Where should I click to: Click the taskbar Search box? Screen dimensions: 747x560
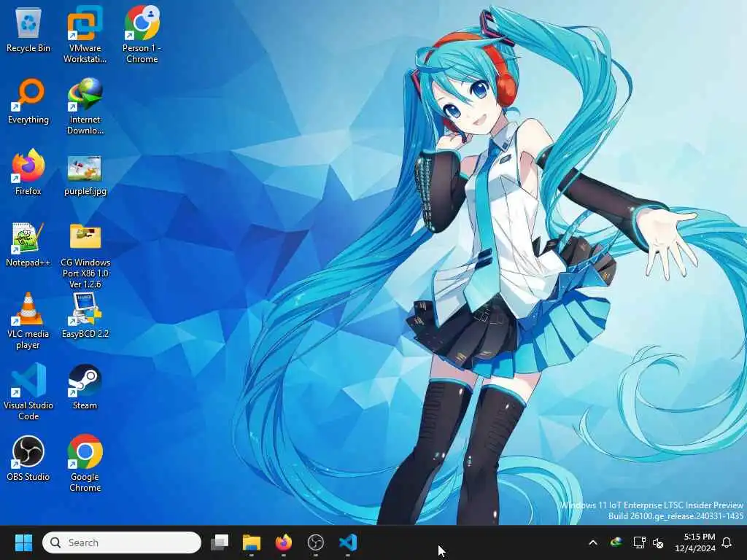point(122,542)
